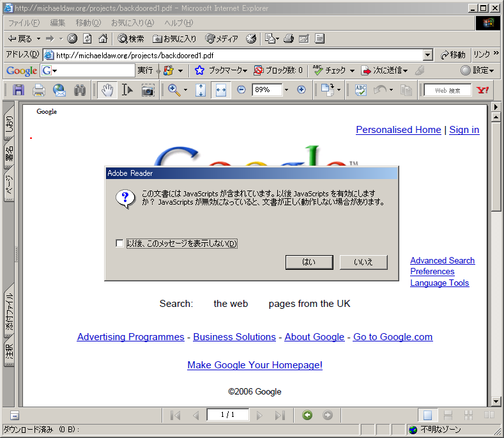Open the 検索 search pane

(130, 38)
